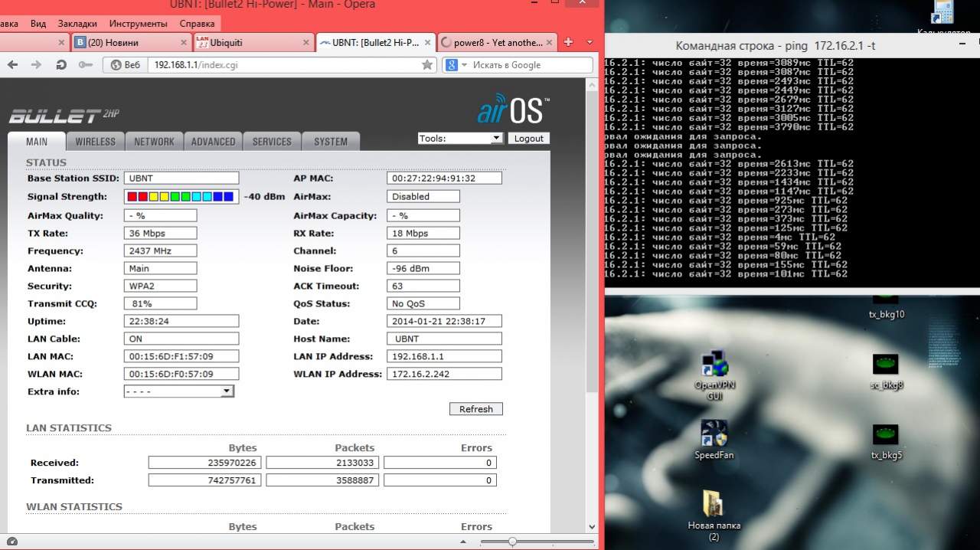Close the Ubiquiti browser tab
Screen dimensions: 980x550
(306, 43)
